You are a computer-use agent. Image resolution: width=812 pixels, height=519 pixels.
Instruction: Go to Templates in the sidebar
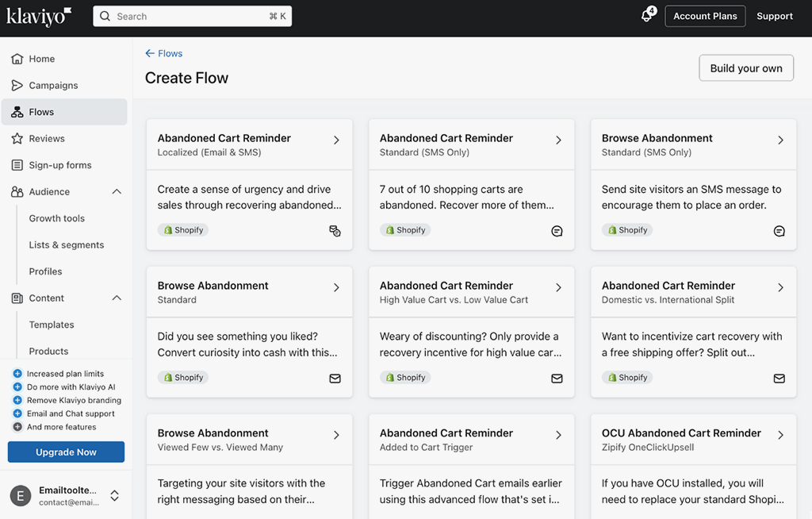click(52, 325)
